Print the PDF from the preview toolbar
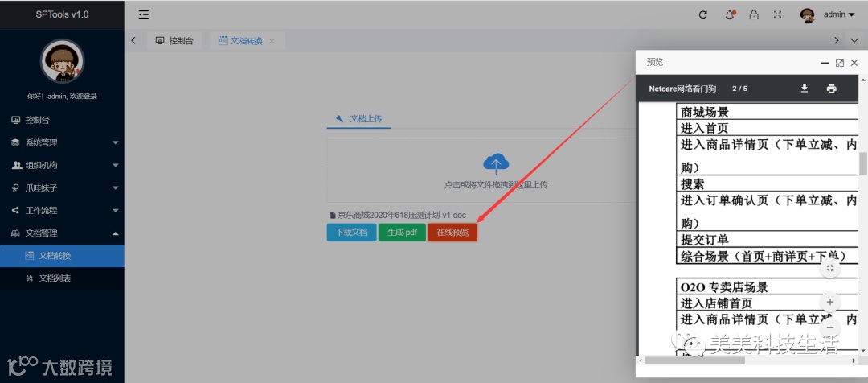This screenshot has width=868, height=383. click(832, 89)
